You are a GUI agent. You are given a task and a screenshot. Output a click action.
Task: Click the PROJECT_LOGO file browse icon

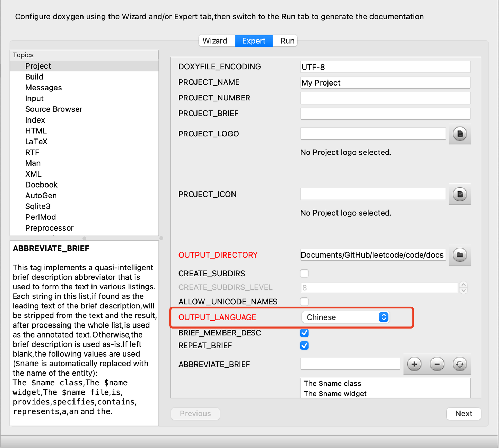(x=459, y=134)
